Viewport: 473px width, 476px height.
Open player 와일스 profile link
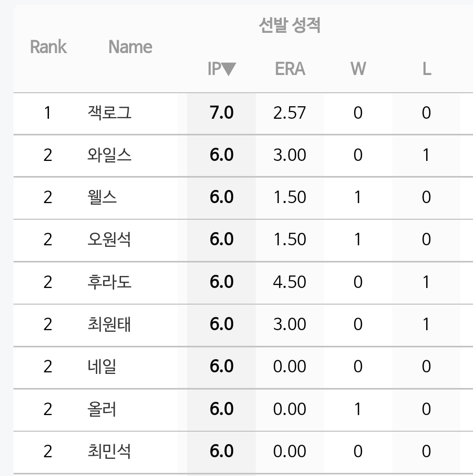pos(109,155)
